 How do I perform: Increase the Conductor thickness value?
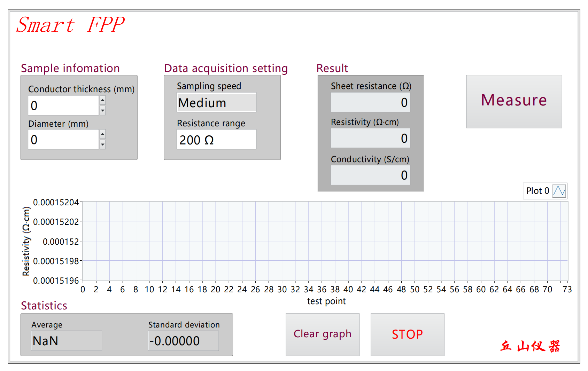[x=102, y=100]
